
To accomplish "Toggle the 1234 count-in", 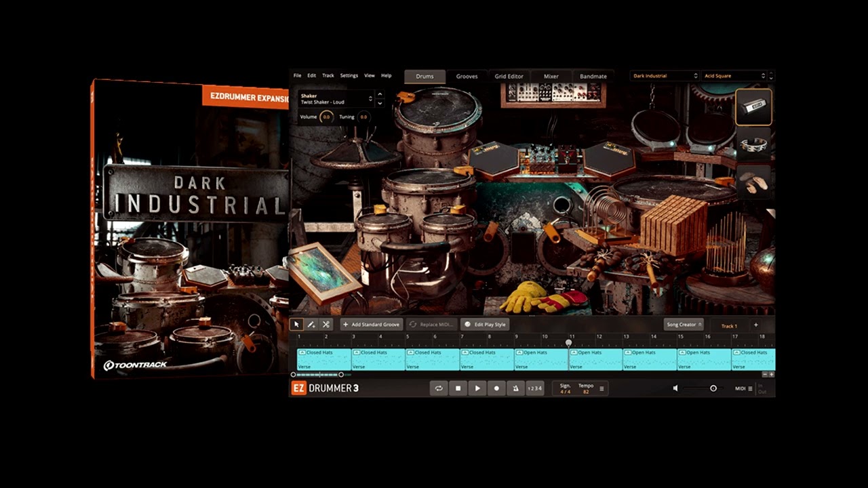I will (x=535, y=388).
